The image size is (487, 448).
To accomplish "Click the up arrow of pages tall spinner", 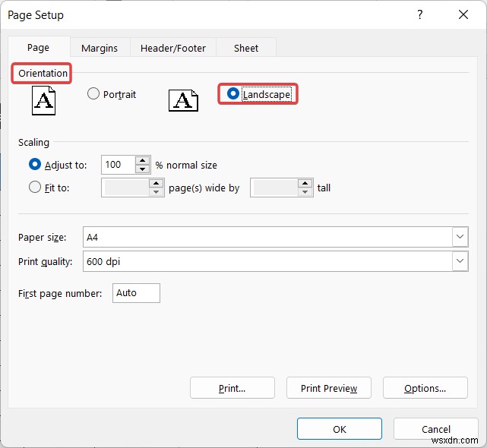I will click(x=305, y=184).
